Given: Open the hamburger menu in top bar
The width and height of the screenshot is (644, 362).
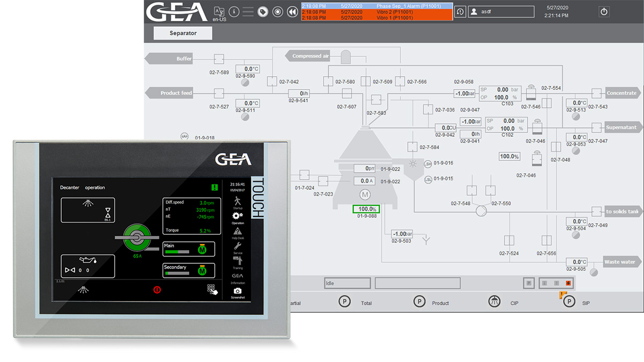Looking at the screenshot, I should click(248, 11).
